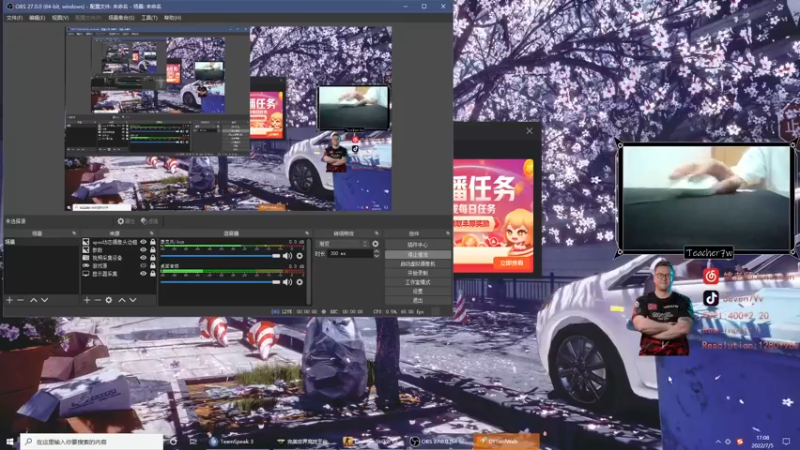This screenshot has height=450, width=800.
Task: Adjust the 桌面音频 volume slider
Action: click(x=220, y=282)
